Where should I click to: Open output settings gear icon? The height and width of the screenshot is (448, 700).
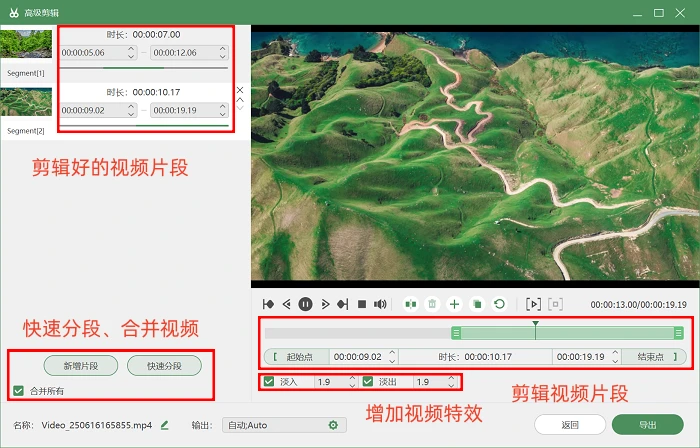coord(333,425)
